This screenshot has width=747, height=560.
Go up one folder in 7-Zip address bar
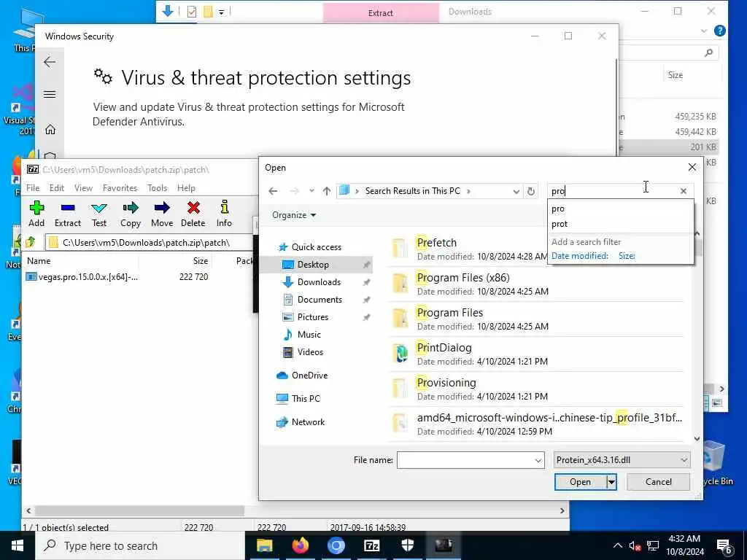(31, 242)
